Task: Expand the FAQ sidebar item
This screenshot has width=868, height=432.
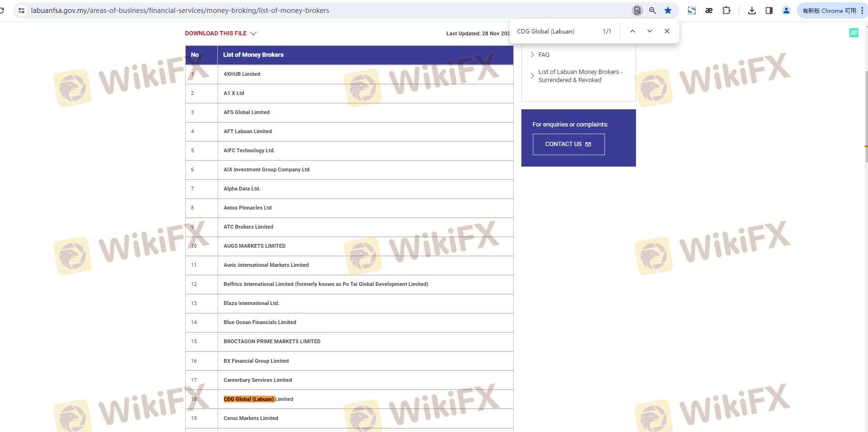Action: [x=543, y=55]
